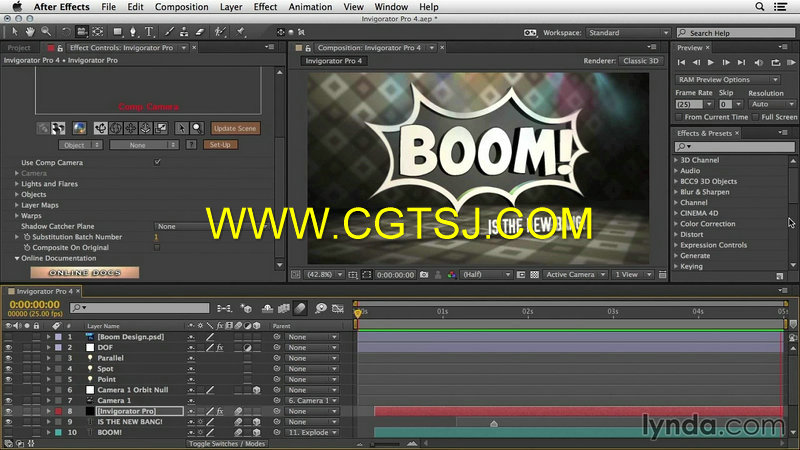The image size is (800, 450).
Task: Open the Graph Editor icon
Action: (337, 308)
